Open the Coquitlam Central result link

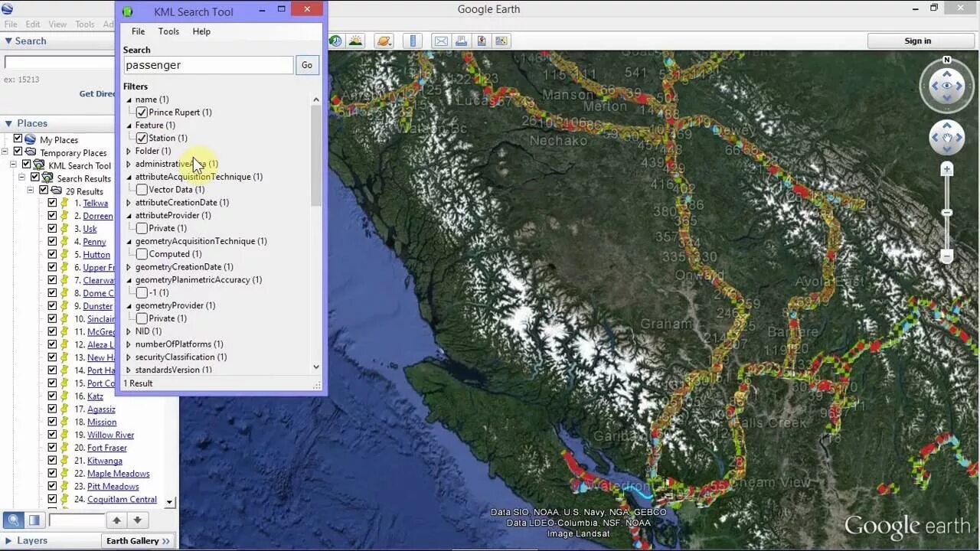point(122,499)
